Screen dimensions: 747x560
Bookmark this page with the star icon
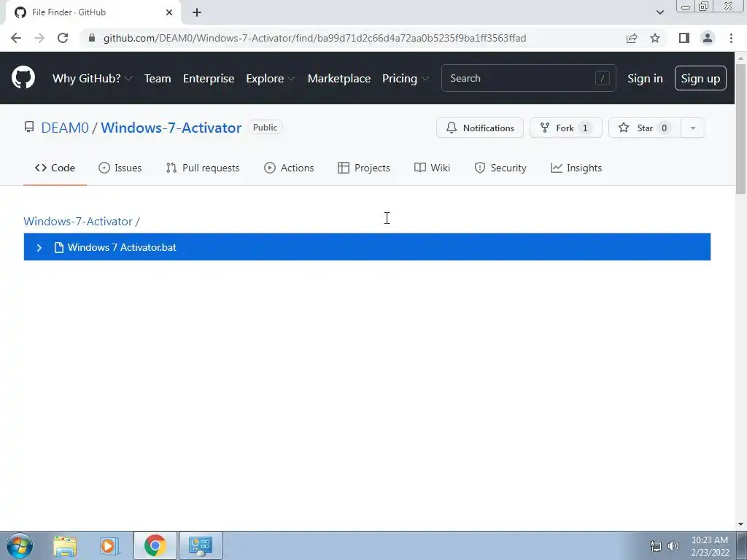655,38
